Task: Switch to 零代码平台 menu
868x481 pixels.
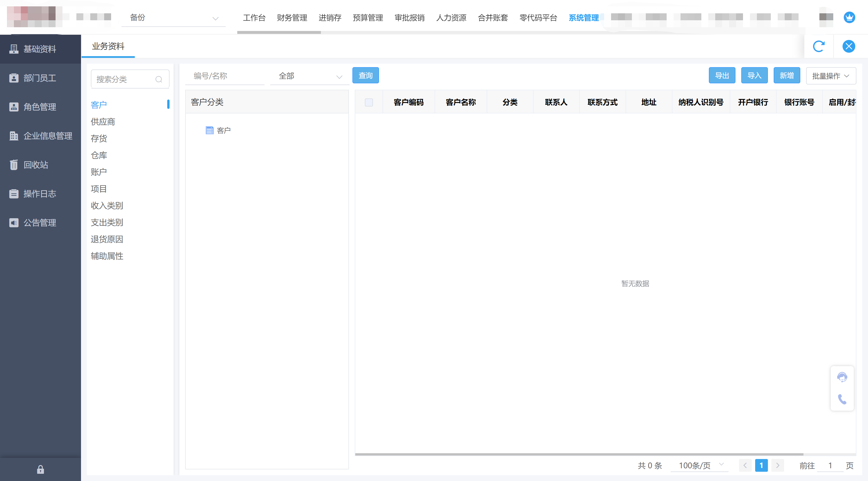Action: pos(538,18)
